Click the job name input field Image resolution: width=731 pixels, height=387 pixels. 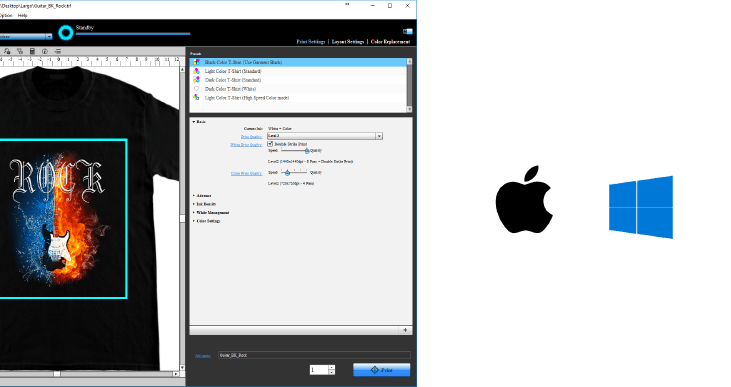point(314,355)
